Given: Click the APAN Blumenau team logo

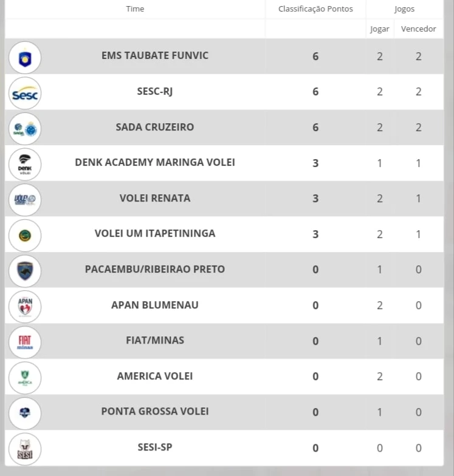Looking at the screenshot, I should [x=25, y=307].
